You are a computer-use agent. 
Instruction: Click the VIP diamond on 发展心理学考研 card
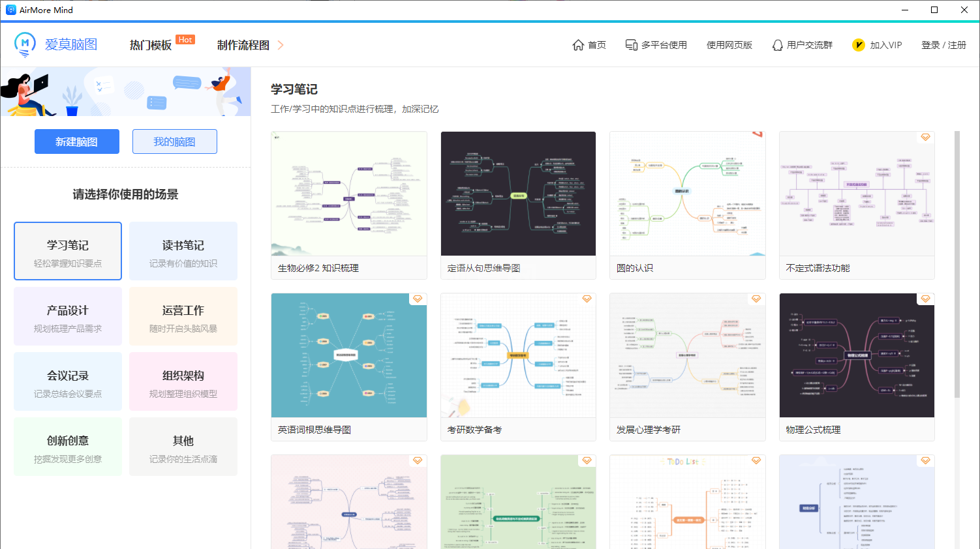pos(756,299)
